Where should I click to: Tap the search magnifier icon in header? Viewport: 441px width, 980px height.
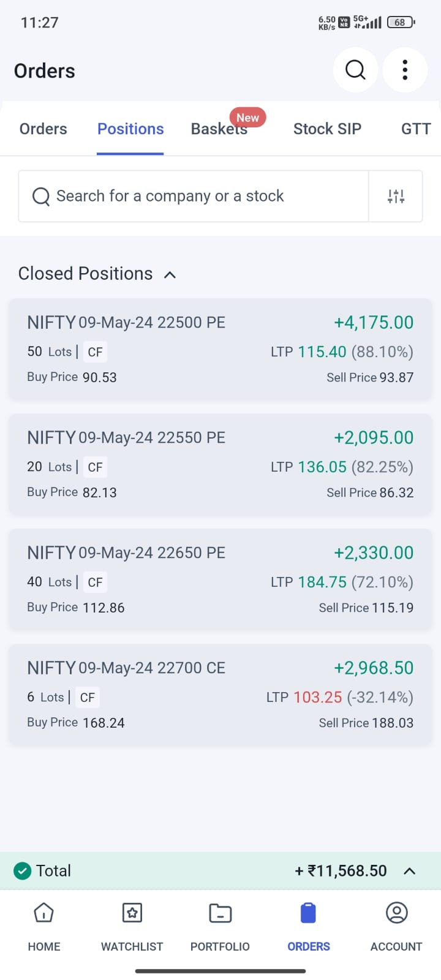pyautogui.click(x=355, y=70)
